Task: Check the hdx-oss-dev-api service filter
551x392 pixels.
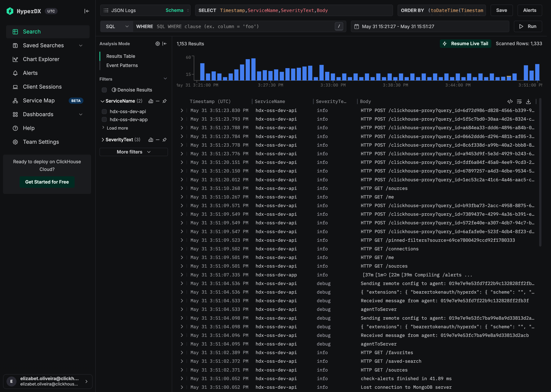Action: pos(104,112)
